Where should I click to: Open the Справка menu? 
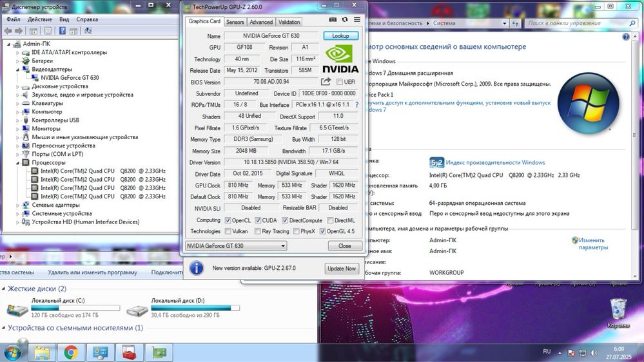(x=87, y=19)
